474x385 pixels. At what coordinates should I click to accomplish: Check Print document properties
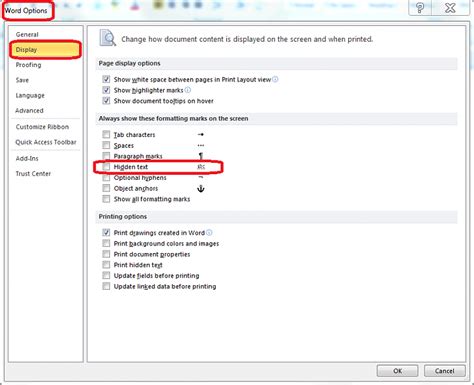[x=106, y=254]
